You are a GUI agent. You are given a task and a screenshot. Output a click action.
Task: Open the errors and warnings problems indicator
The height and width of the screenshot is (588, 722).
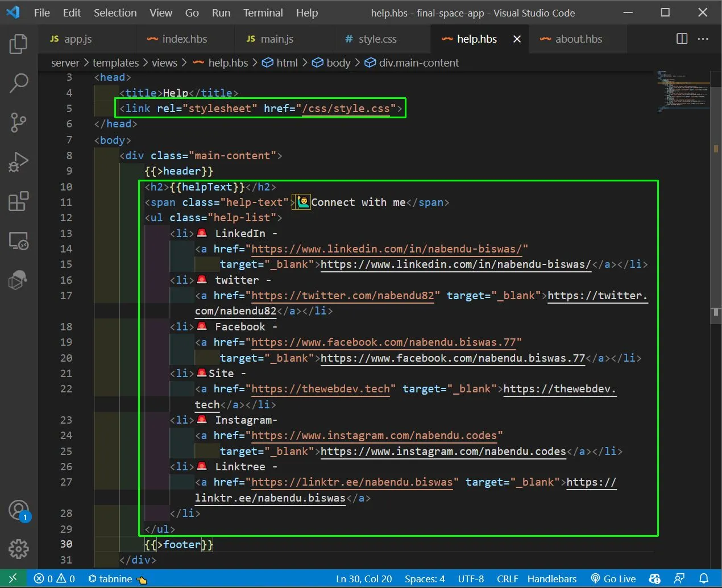pos(55,578)
